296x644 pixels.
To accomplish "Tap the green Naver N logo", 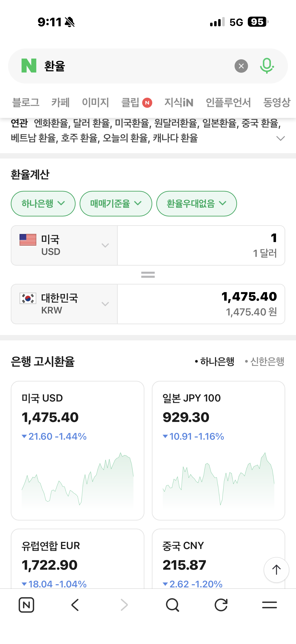I will pos(29,66).
